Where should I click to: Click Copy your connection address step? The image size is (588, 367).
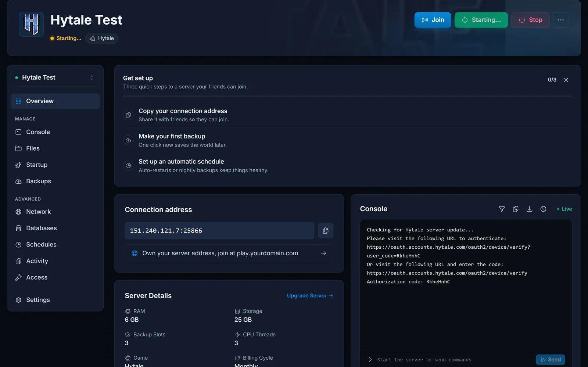(x=347, y=115)
